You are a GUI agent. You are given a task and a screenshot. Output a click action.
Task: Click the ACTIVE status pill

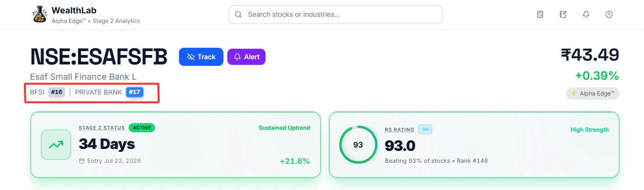click(x=142, y=127)
